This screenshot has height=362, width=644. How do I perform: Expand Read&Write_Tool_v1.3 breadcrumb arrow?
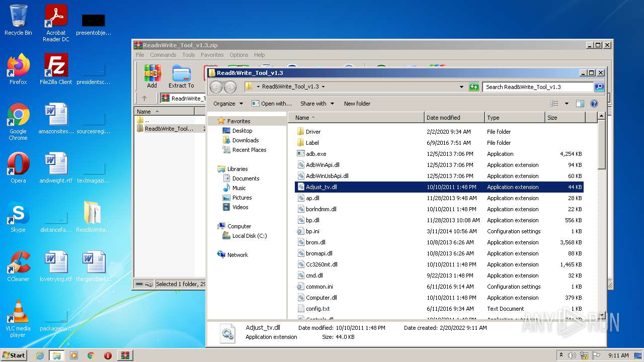coord(323,86)
